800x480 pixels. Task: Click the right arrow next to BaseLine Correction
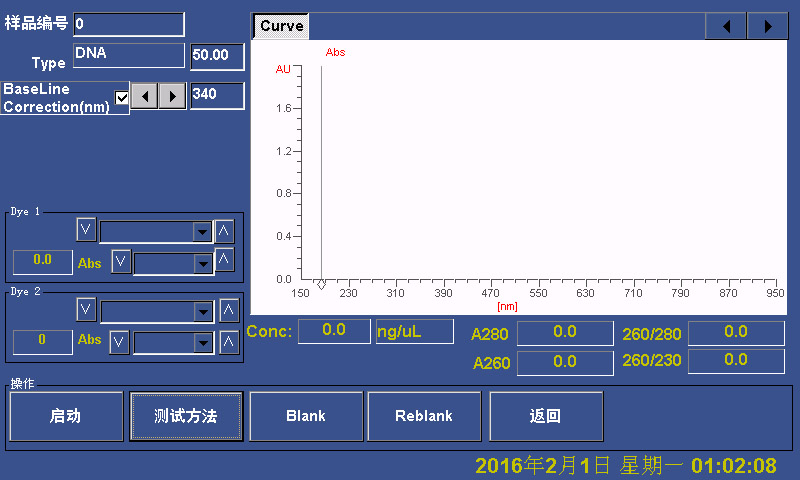(x=173, y=97)
